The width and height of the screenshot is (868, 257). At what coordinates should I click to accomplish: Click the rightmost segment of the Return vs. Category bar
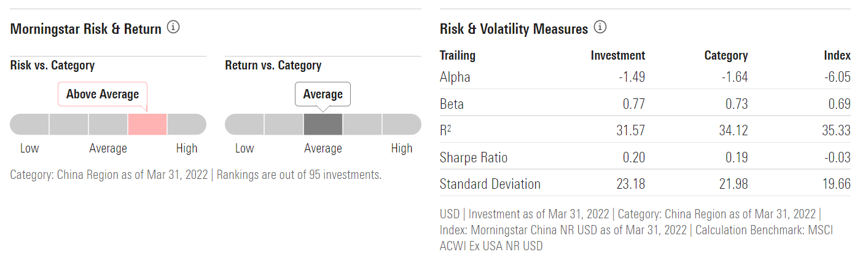point(402,124)
